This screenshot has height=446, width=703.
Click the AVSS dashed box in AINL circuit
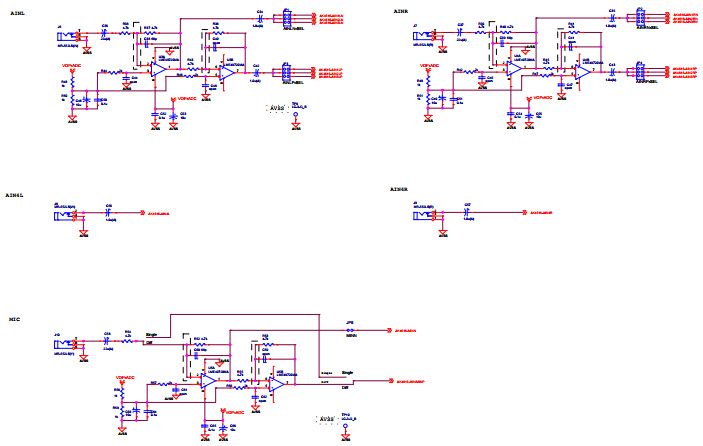[x=276, y=106]
